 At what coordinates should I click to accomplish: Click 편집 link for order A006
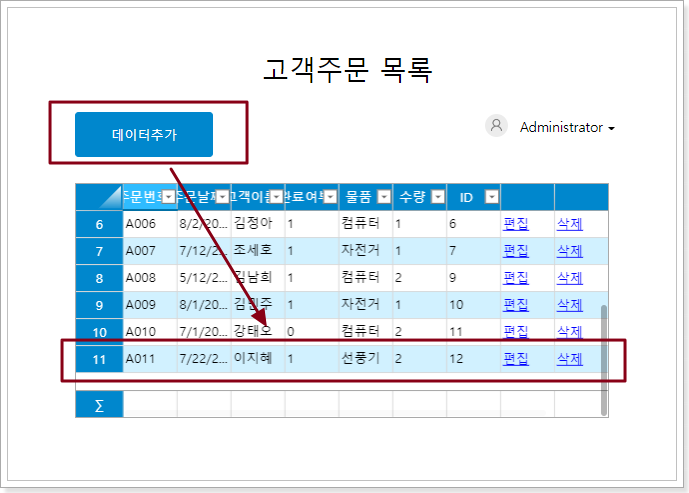515,224
